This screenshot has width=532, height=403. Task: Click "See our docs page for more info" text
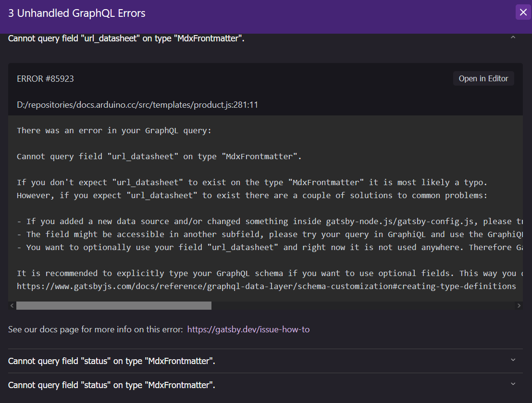point(95,329)
